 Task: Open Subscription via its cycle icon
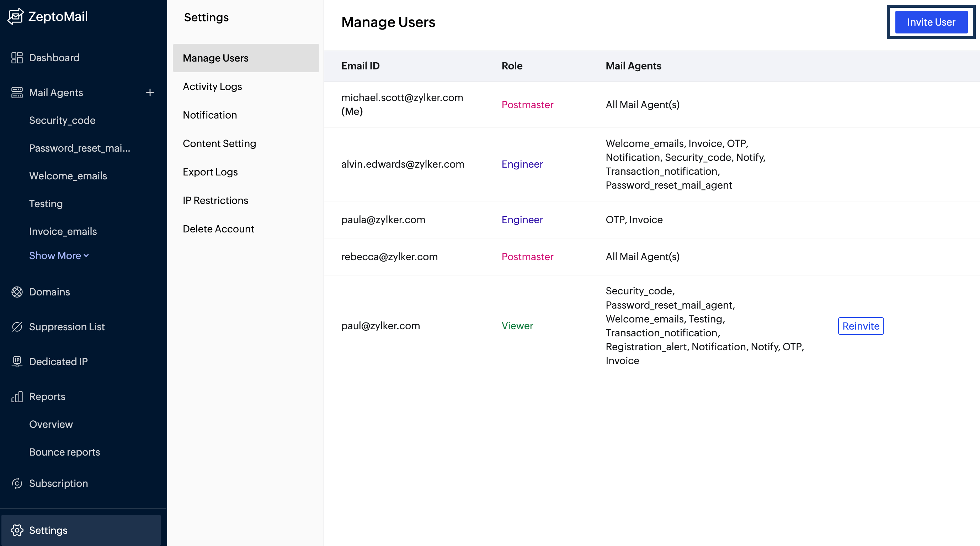point(17,483)
